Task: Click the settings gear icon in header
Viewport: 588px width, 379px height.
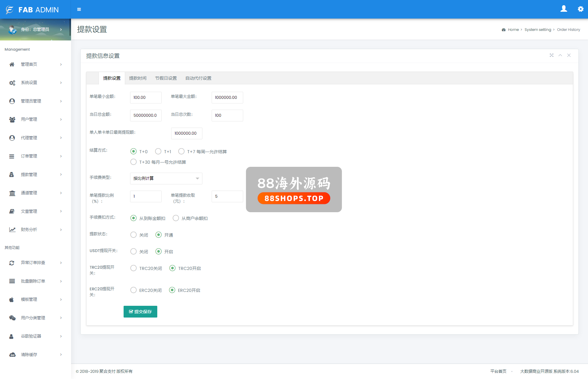Action: coord(581,9)
